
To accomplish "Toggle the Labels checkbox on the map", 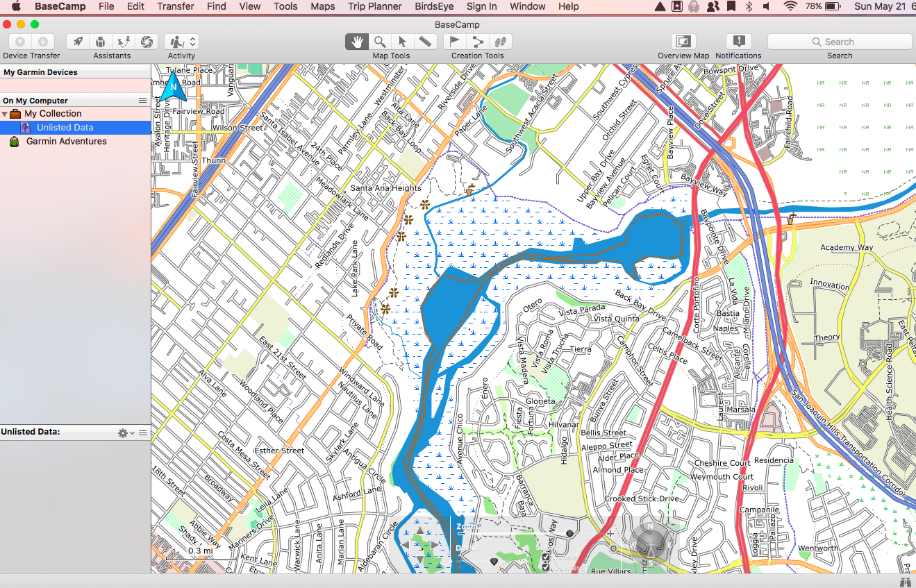I will (546, 557).
